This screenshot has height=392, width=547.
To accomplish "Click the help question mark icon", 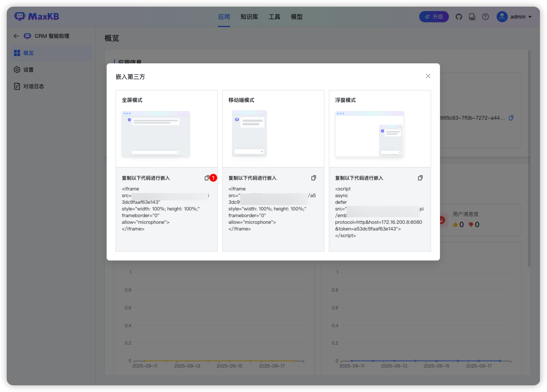I will pos(486,17).
